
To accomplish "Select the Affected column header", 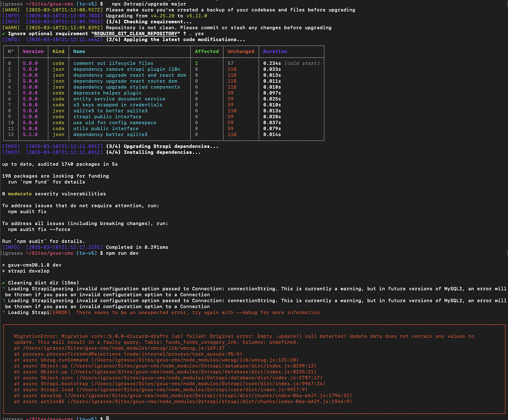I will click(207, 52).
